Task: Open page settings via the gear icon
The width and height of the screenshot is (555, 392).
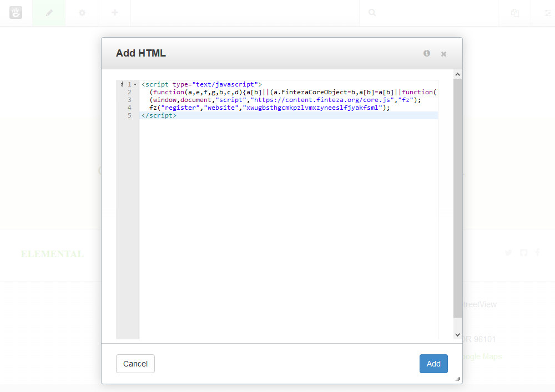Action: [82, 13]
